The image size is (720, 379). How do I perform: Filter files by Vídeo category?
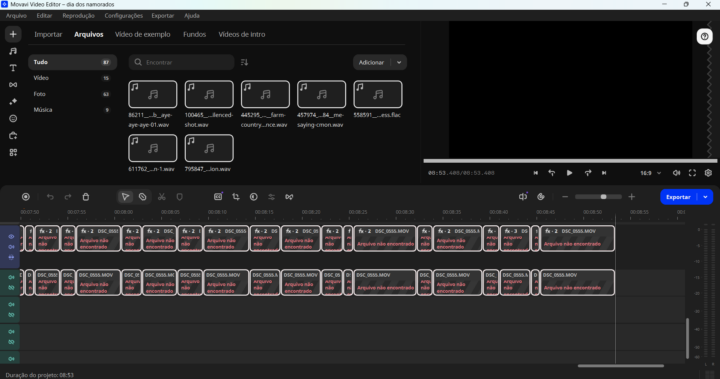(x=73, y=78)
